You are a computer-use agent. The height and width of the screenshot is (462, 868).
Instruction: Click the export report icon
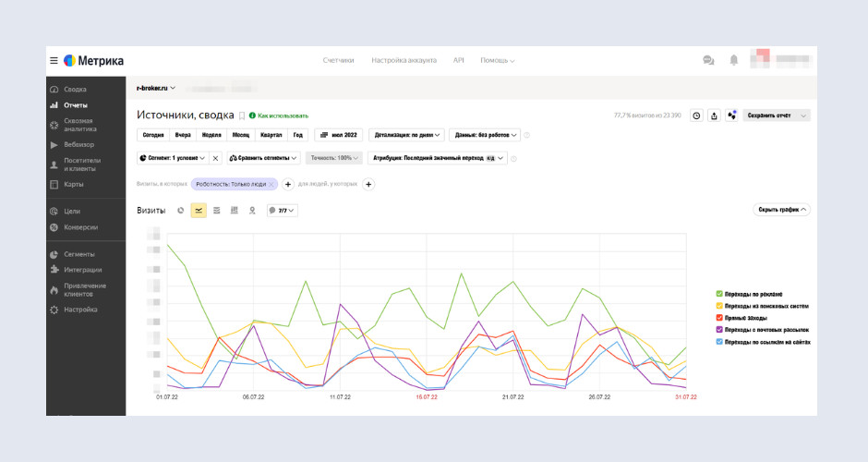[714, 115]
